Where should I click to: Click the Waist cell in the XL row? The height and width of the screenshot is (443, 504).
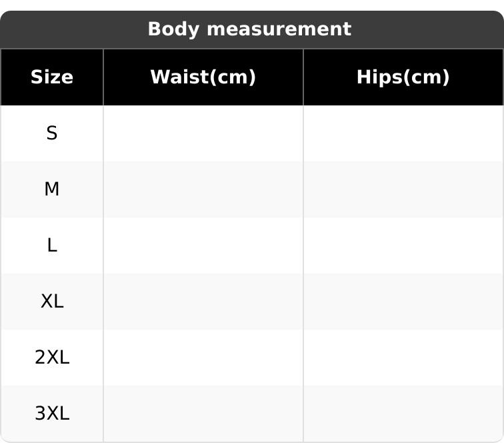tap(203, 302)
